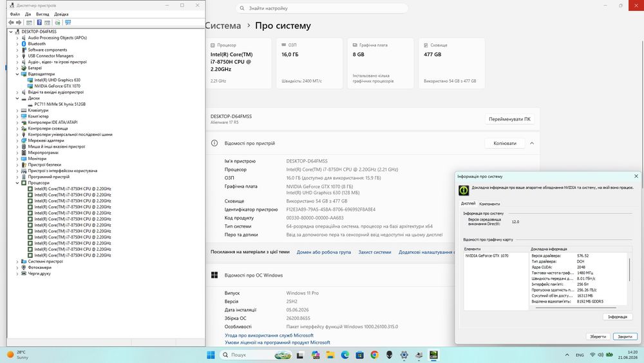The image size is (644, 363).
Task: Show hidden system tray icons
Action: pyautogui.click(x=567, y=355)
